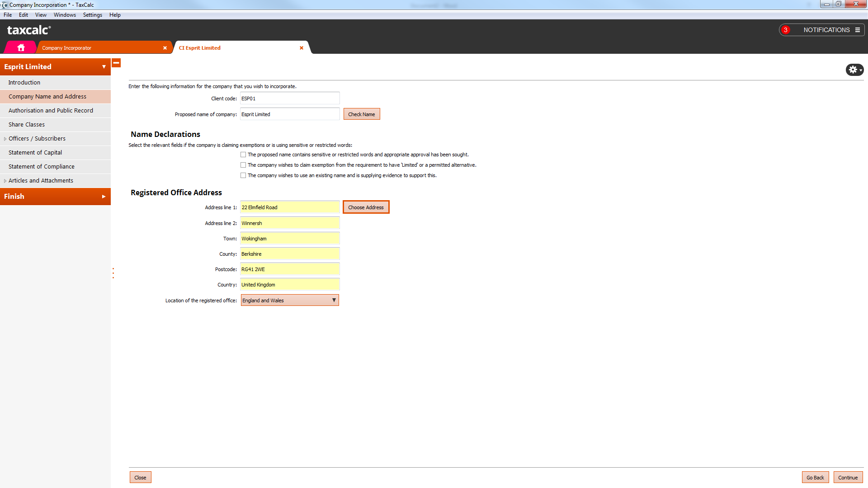Tick use existing name evidence checkbox
868x488 pixels.
pos(243,175)
